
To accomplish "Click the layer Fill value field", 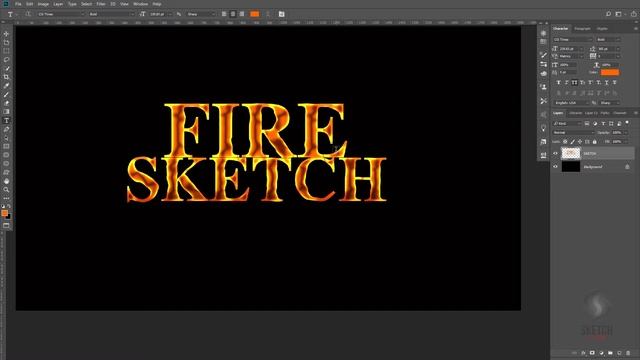I will coord(617,142).
